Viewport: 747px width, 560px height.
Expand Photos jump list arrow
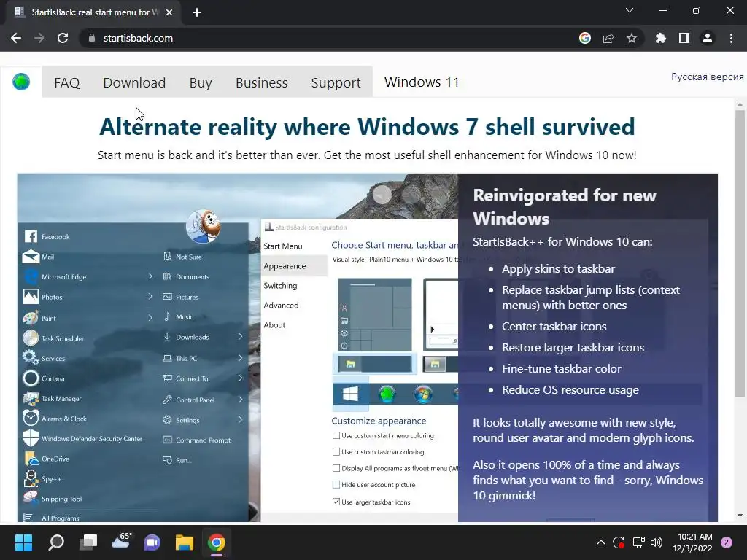(150, 296)
